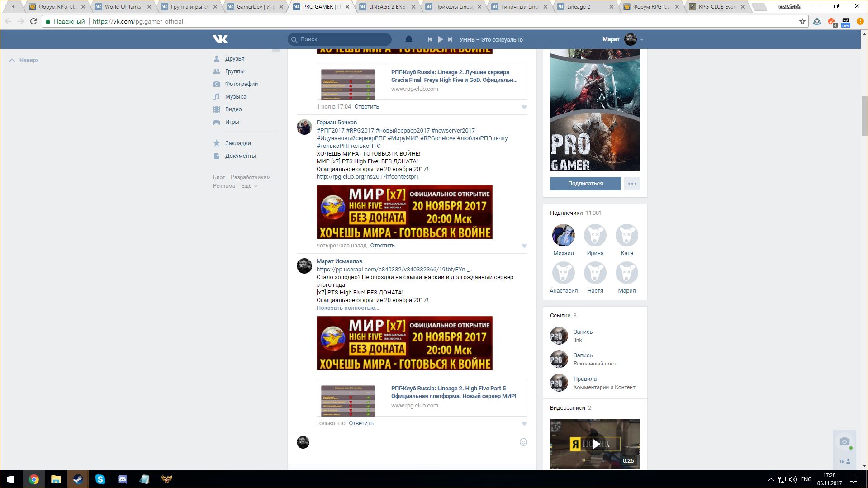Viewport: 868px width, 488px height.
Task: Click the Блог footer link
Action: (219, 177)
